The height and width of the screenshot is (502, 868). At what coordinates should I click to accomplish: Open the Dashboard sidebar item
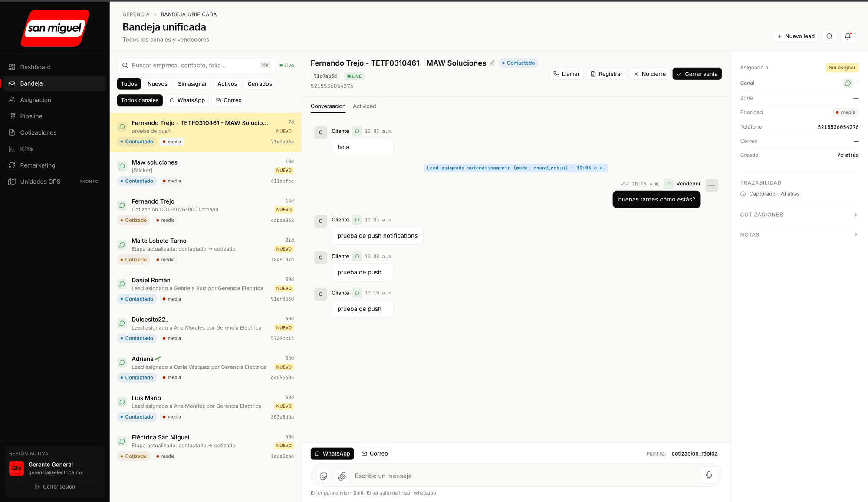click(54, 67)
